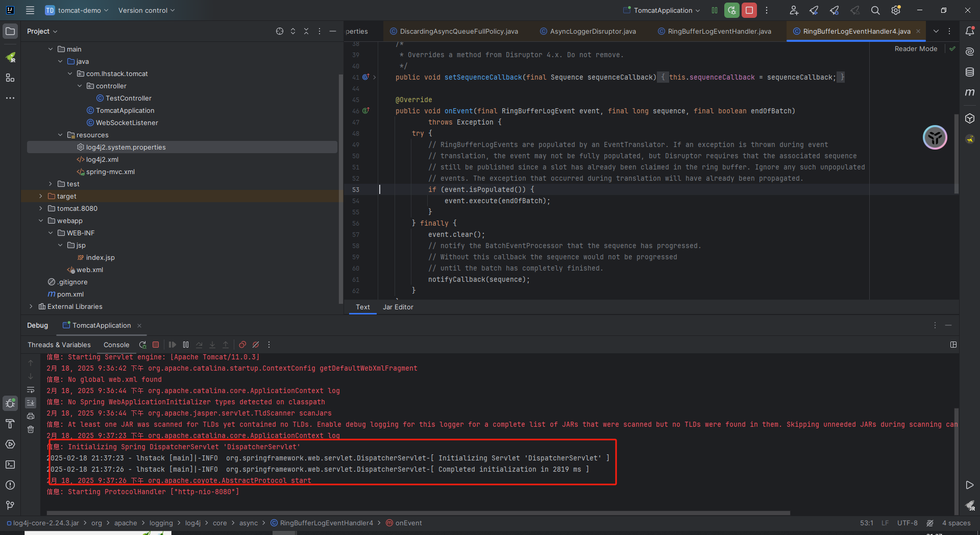Switch to the Threads & Variables tab
The height and width of the screenshot is (535, 980).
59,345
